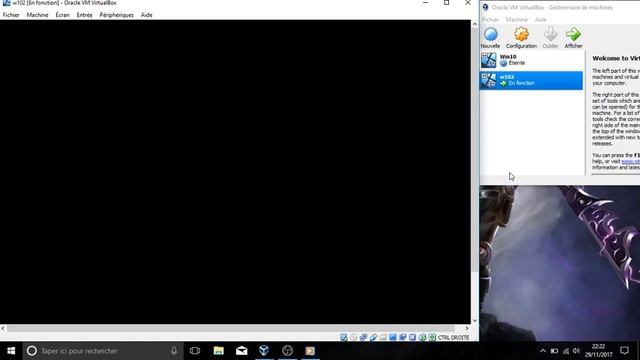Click shared folders icon in VM status bar
Image resolution: width=640 pixels, height=360 pixels.
pyautogui.click(x=383, y=337)
